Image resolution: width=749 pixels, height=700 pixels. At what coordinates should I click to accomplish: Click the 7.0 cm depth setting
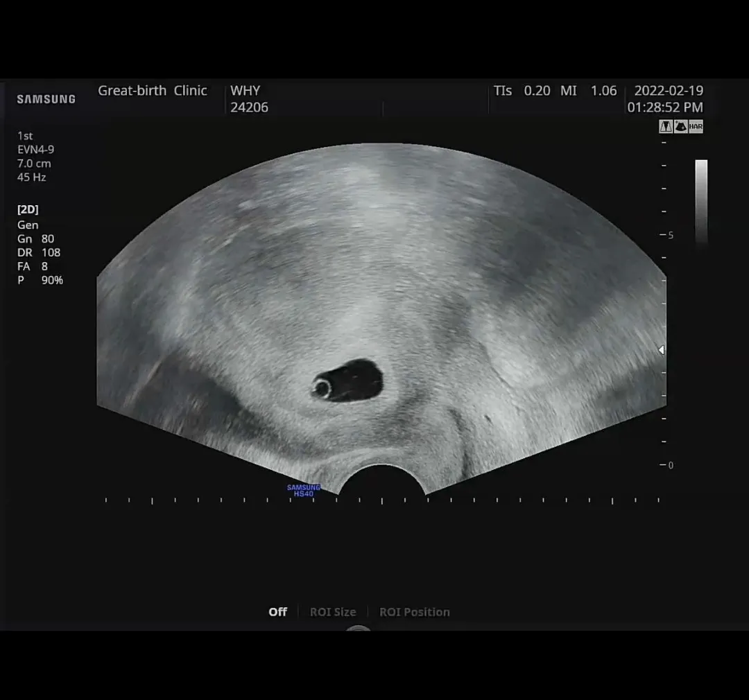click(x=34, y=164)
